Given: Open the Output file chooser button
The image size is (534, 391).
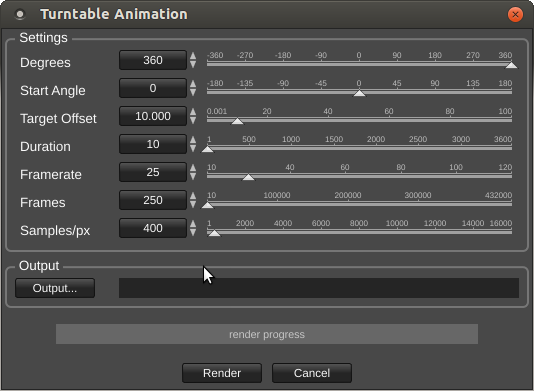Looking at the screenshot, I should (55, 288).
